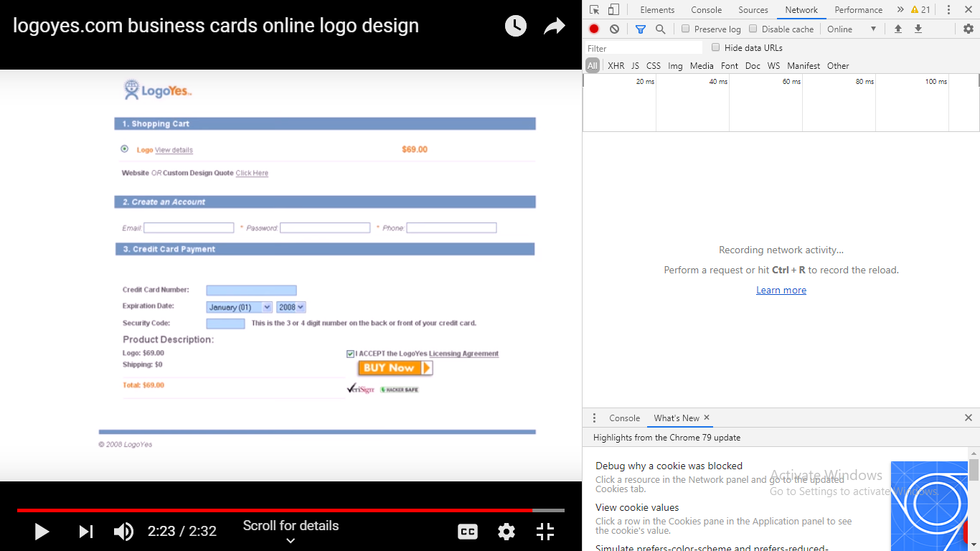Follow the Learn more link
Viewport: 980px width, 551px height.
[781, 290]
